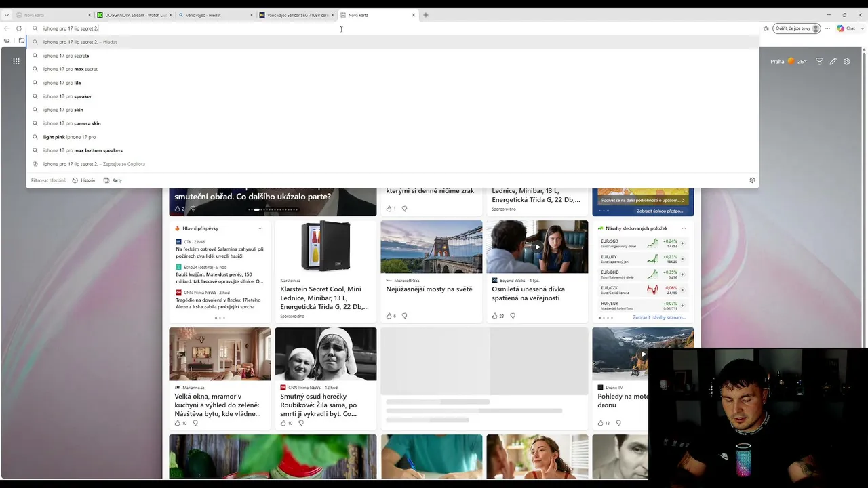Image resolution: width=868 pixels, height=488 pixels.
Task: Like the Nejúžasnější mosty article
Action: click(391, 316)
